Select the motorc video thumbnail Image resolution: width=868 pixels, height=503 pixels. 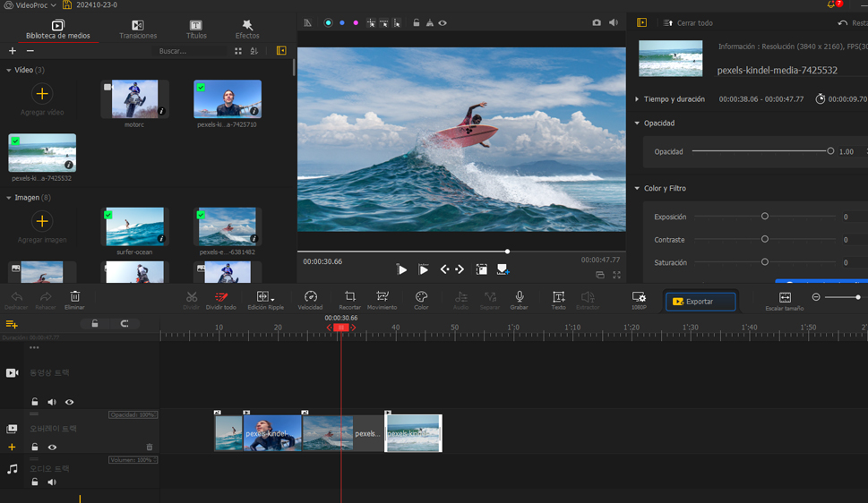pos(134,99)
